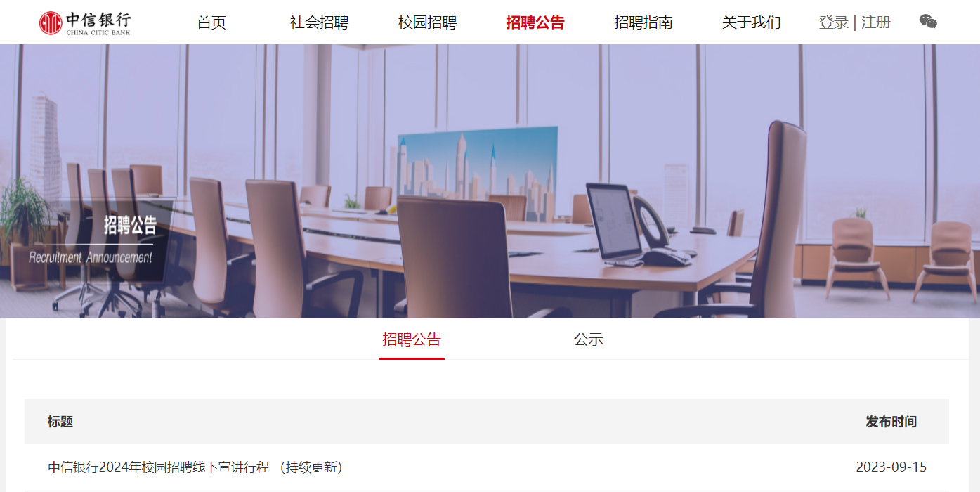Click the conference room banner image
980x492 pixels.
click(490, 181)
